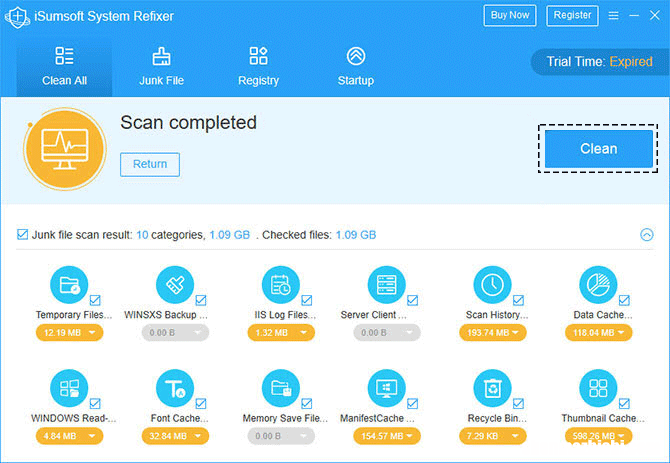Viewport: 670px width, 463px height.
Task: Switch to the Registry tab
Action: point(259,67)
